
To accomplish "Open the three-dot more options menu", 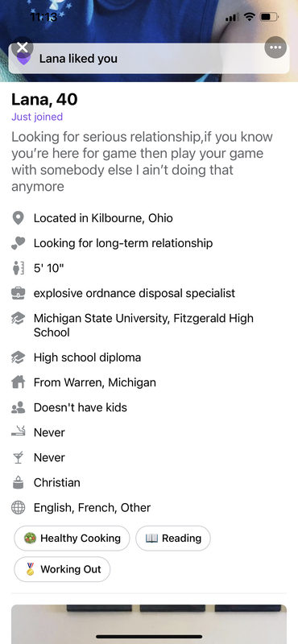I will pos(275,47).
